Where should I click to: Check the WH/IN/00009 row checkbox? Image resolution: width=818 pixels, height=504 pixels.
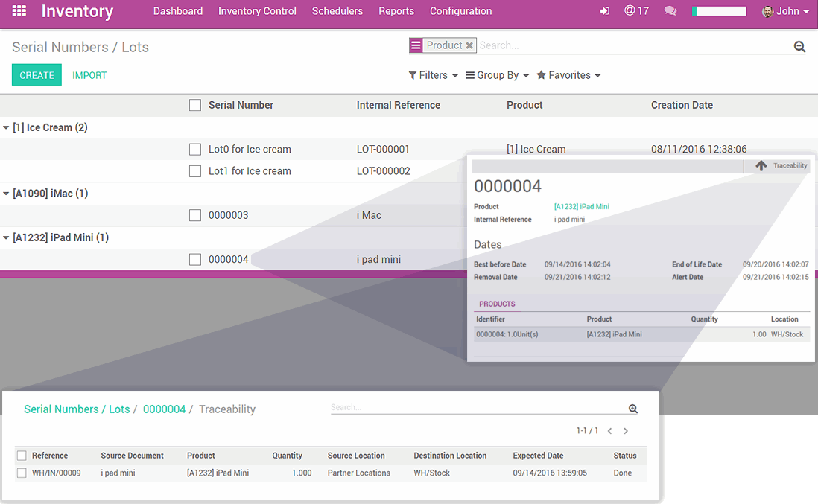tap(22, 473)
